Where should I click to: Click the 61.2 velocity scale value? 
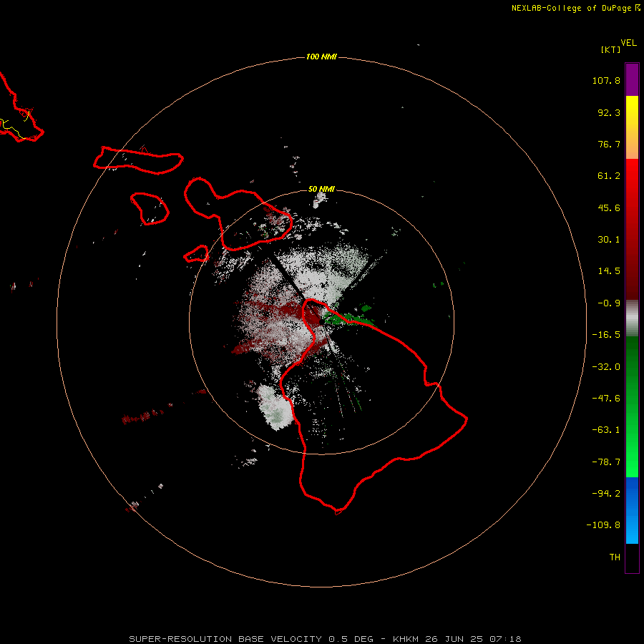(x=609, y=176)
